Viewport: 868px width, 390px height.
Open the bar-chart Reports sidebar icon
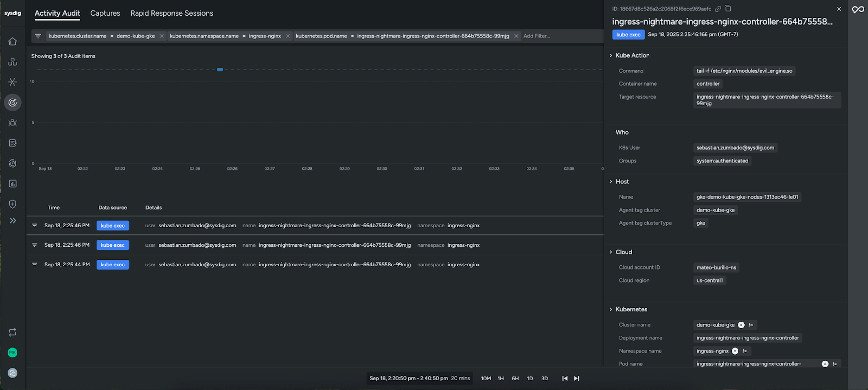pos(12,184)
